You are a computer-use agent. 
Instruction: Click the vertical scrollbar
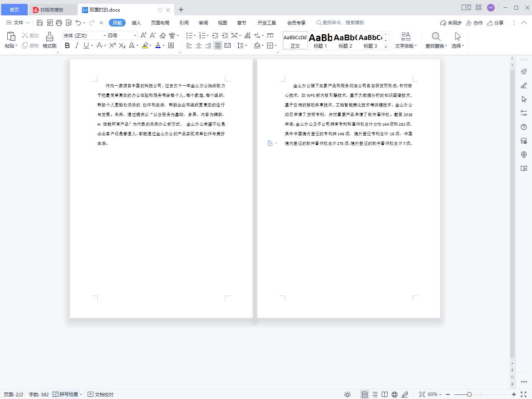tap(512, 214)
